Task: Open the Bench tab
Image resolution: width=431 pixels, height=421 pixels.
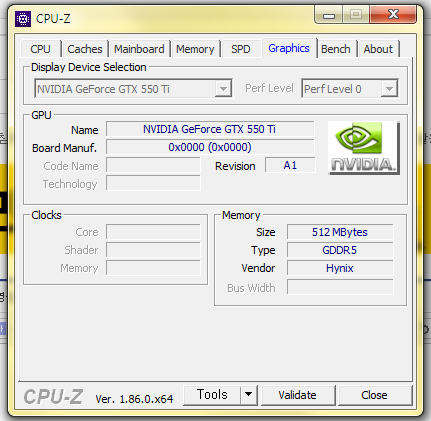Action: (x=336, y=49)
